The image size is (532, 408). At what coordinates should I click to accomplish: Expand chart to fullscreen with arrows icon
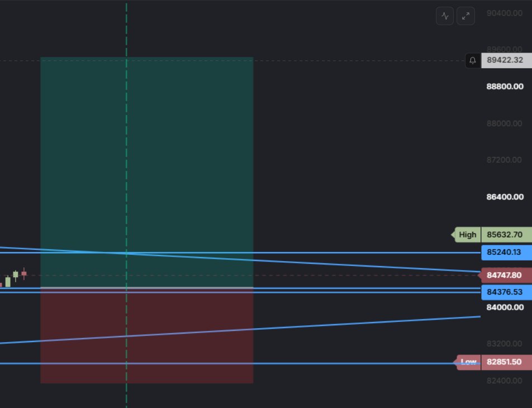(x=465, y=16)
